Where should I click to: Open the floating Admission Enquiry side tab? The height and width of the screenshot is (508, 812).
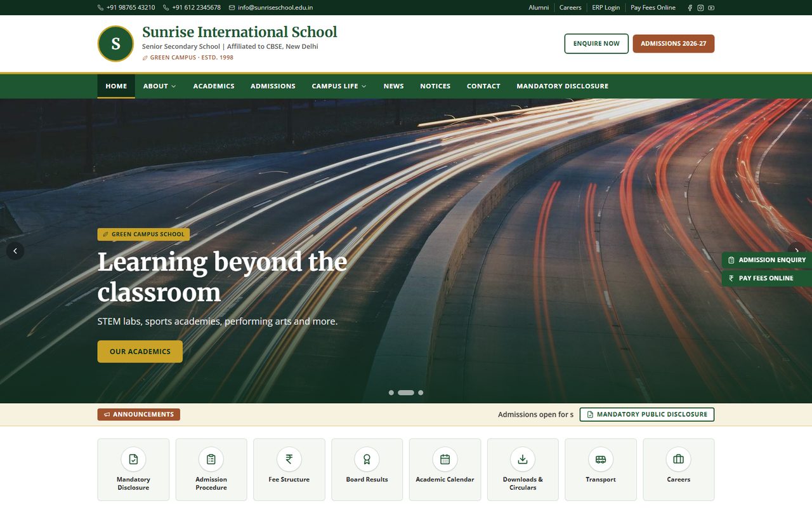(x=767, y=260)
